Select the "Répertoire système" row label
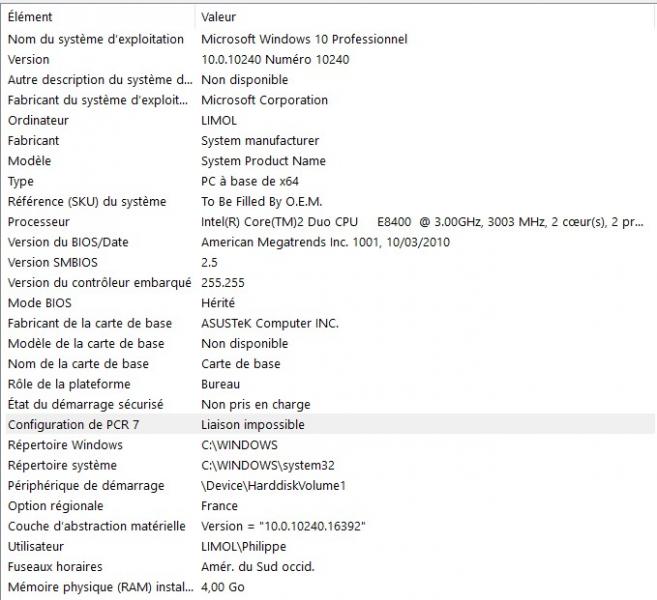The height and width of the screenshot is (600, 657). (62, 465)
